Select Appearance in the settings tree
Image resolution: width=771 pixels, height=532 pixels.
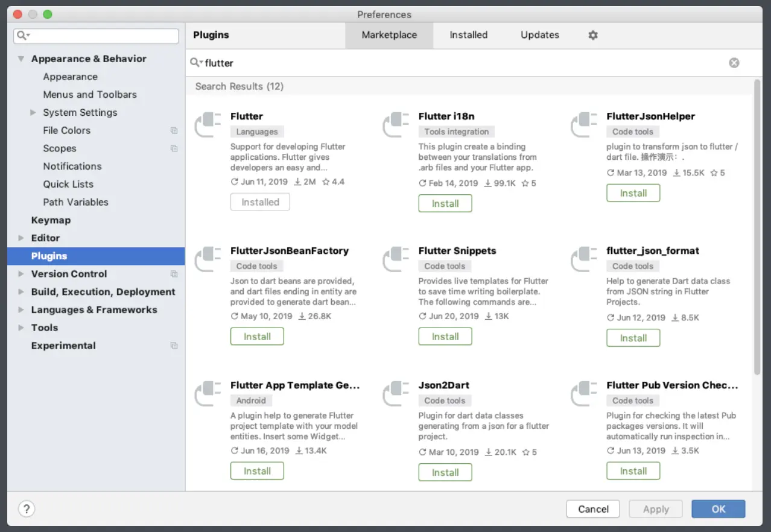click(70, 77)
